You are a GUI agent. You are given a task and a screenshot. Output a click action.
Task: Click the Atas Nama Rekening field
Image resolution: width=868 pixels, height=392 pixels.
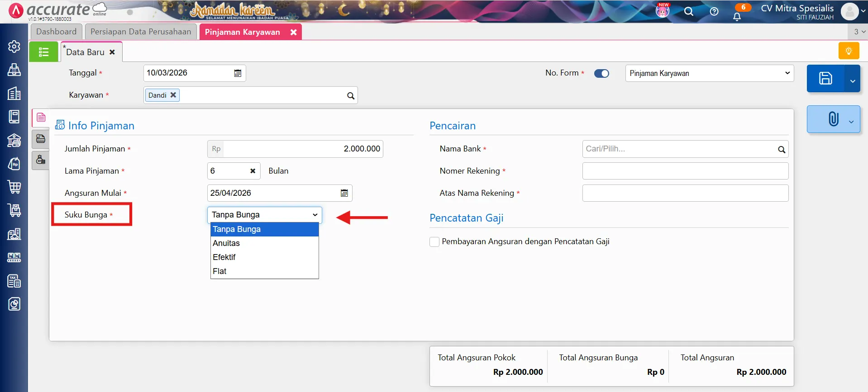click(685, 193)
